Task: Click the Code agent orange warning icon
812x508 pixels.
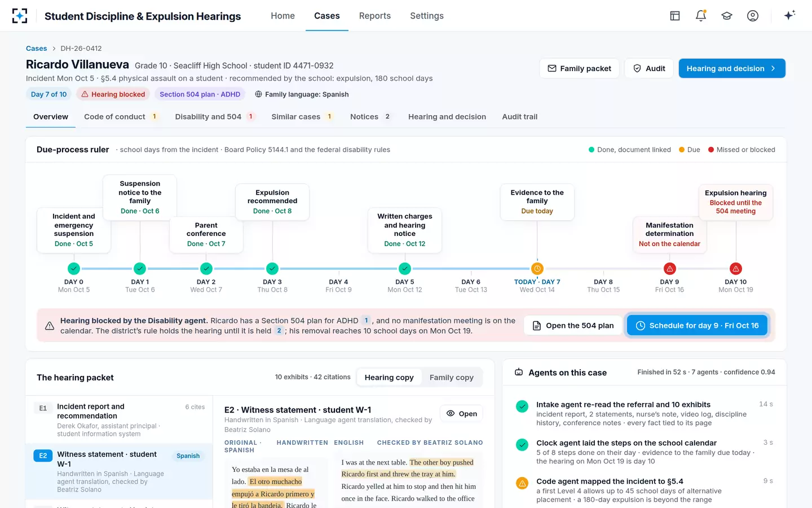Action: [x=522, y=483]
